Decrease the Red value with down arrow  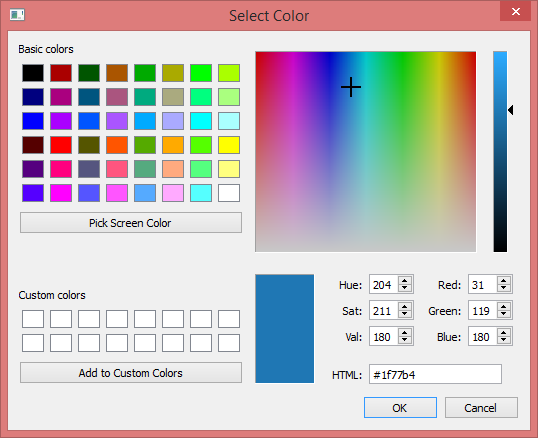(x=504, y=288)
